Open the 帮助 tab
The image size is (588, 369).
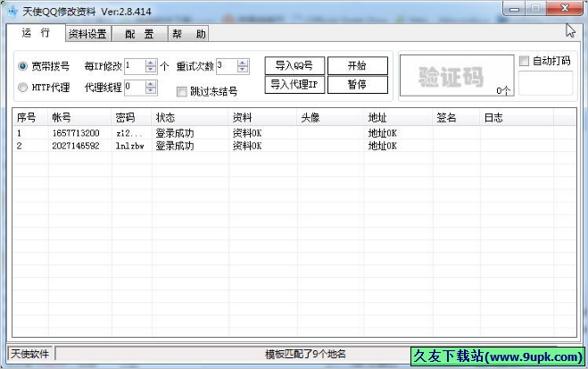(x=188, y=34)
